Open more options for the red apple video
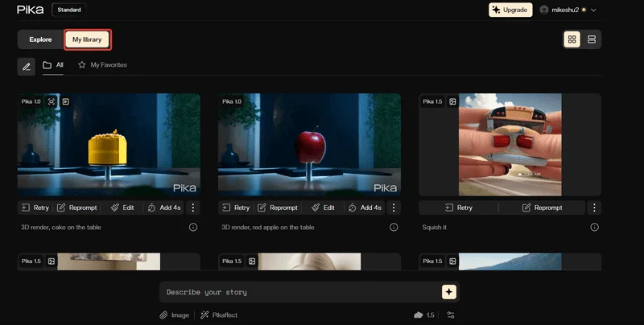644x325 pixels. tap(394, 208)
